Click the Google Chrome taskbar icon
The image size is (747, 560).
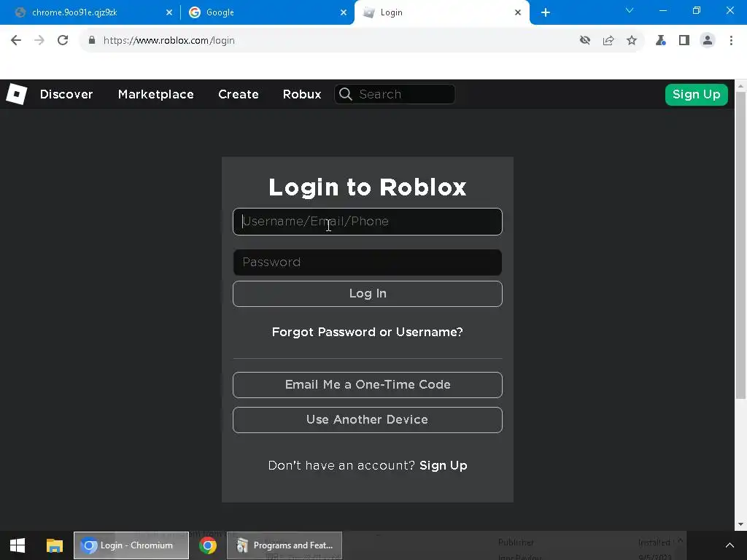[208, 545]
